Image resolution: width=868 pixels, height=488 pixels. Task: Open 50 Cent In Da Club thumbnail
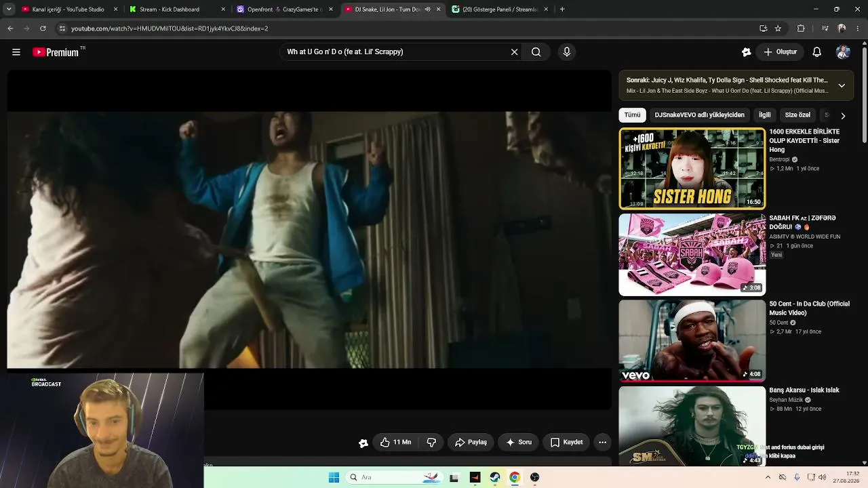692,341
